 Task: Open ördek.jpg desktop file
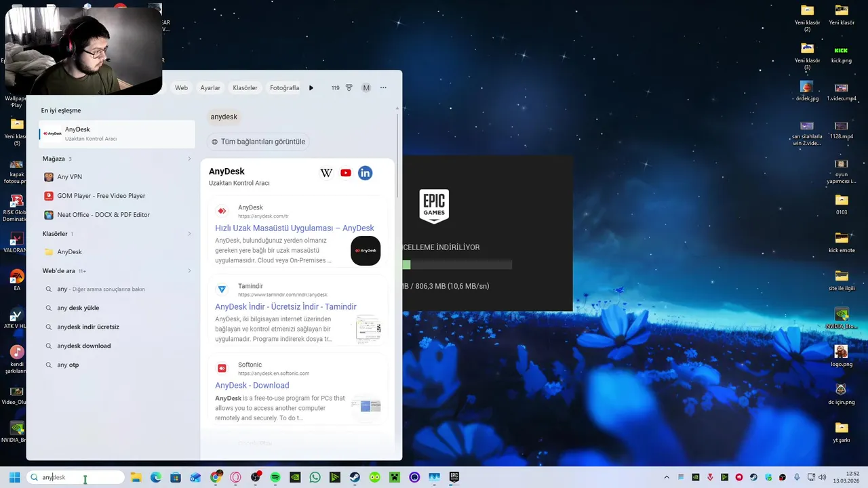coord(807,92)
